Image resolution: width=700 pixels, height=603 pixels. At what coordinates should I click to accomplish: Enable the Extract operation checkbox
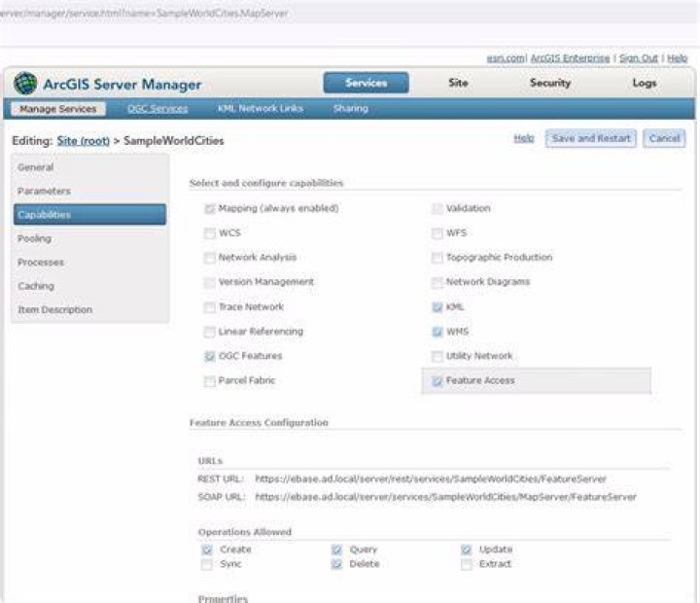[466, 564]
